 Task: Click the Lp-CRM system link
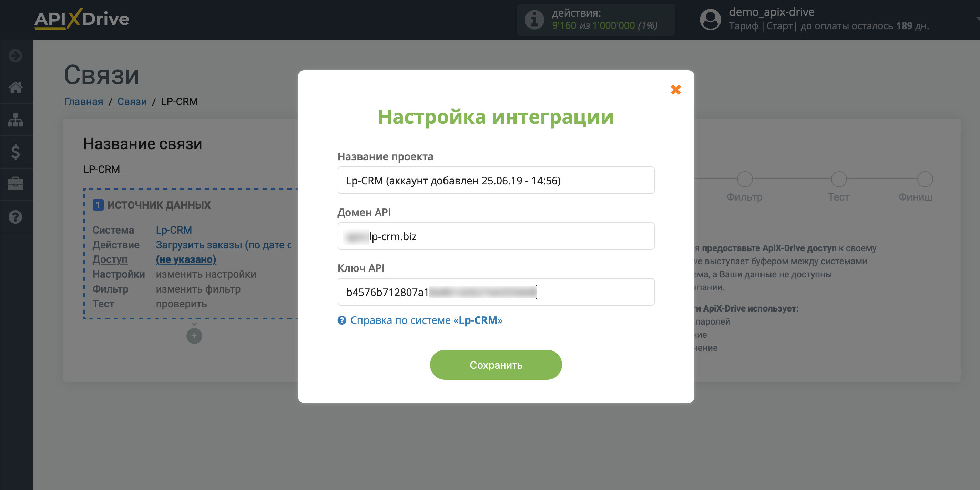[174, 230]
